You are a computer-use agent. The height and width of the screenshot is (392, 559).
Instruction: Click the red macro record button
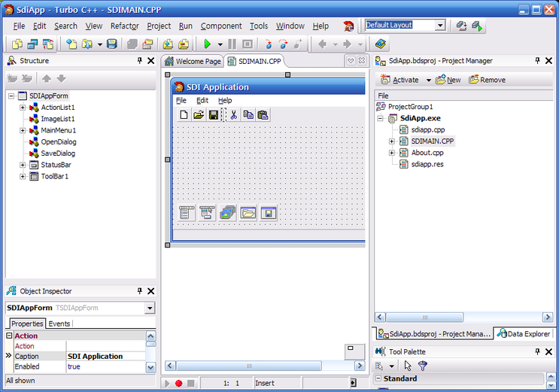(179, 383)
